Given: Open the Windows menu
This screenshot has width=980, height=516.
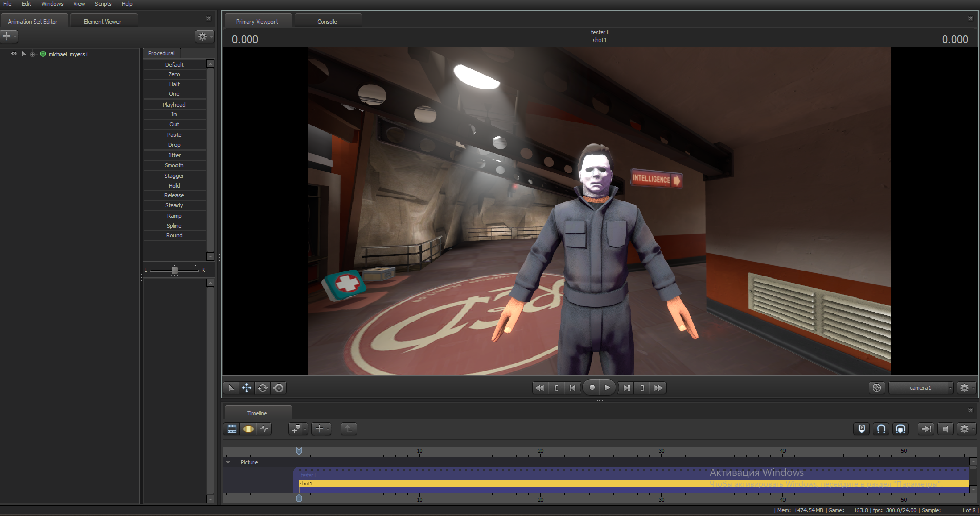Looking at the screenshot, I should coord(52,4).
